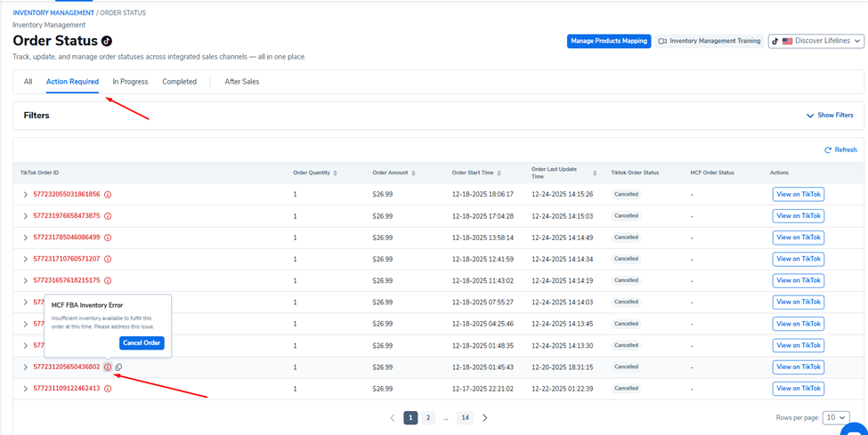Click the copy icon next to order 577231205650436802
The width and height of the screenshot is (868, 435).
point(118,367)
